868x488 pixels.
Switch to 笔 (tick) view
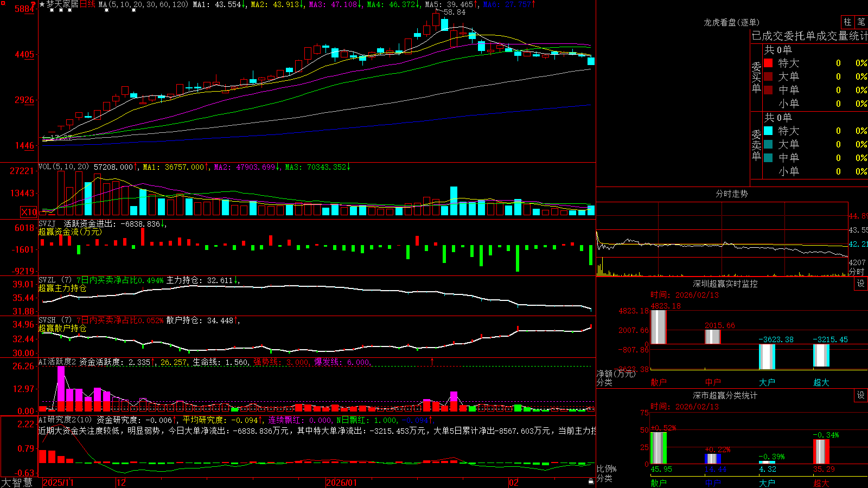point(861,22)
